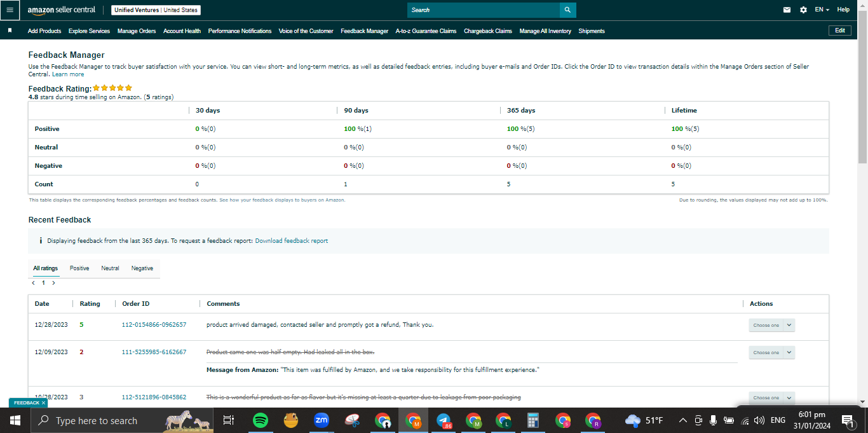Viewport: 868px width, 433px height.
Task: Open Windows Start menu
Action: pyautogui.click(x=15, y=420)
